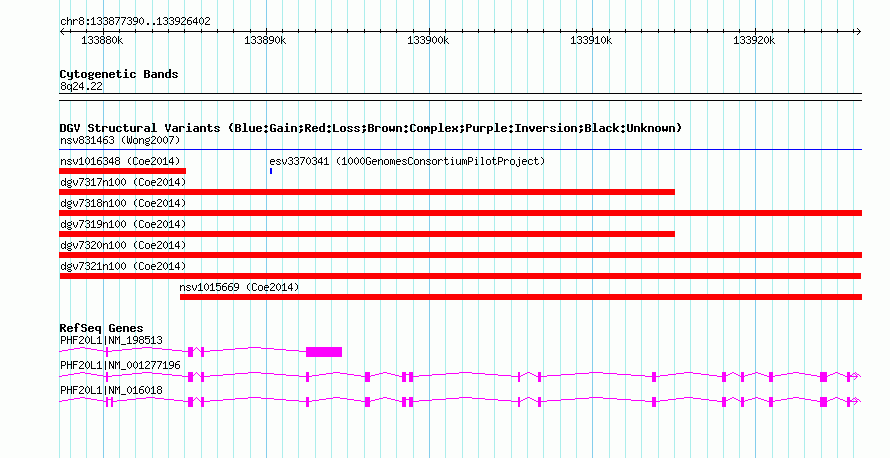Click the 133880k ruler label
Image resolution: width=890 pixels, height=458 pixels.
[102, 40]
